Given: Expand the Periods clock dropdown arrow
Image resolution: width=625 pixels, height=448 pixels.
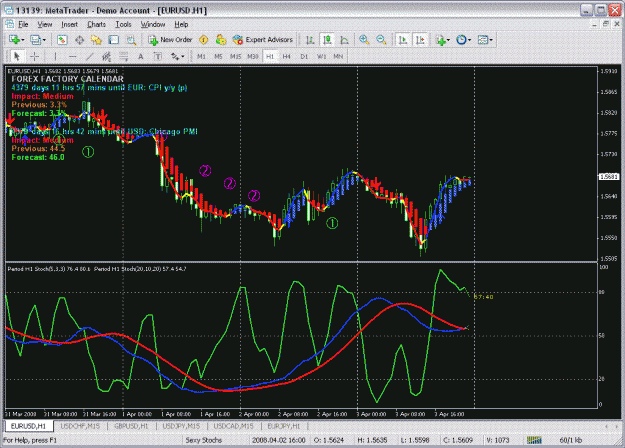Looking at the screenshot, I should 470,40.
